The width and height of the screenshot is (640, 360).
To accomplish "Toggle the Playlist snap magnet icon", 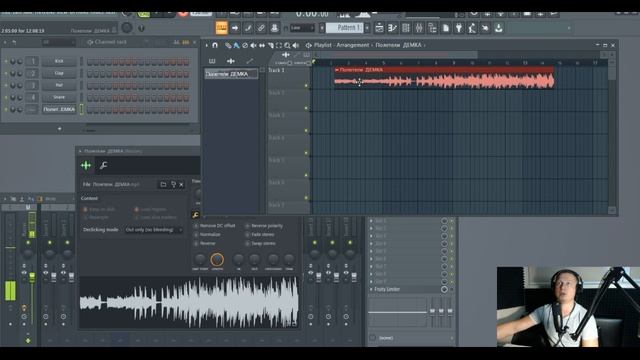I will [215, 45].
